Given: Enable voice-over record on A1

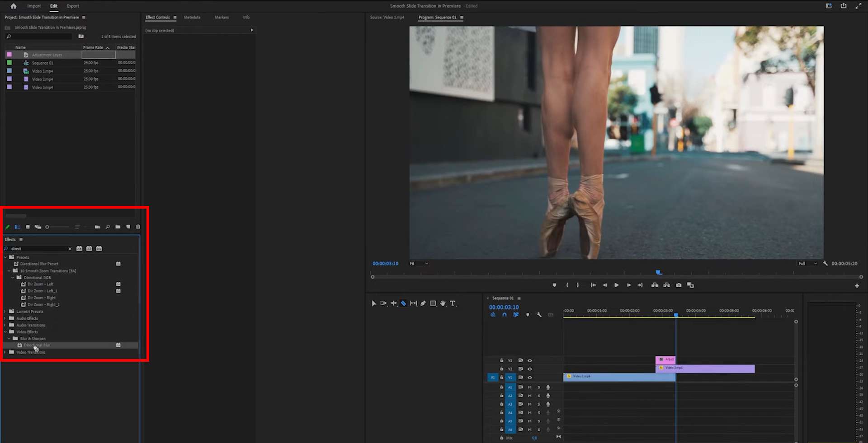Looking at the screenshot, I should click(x=548, y=387).
